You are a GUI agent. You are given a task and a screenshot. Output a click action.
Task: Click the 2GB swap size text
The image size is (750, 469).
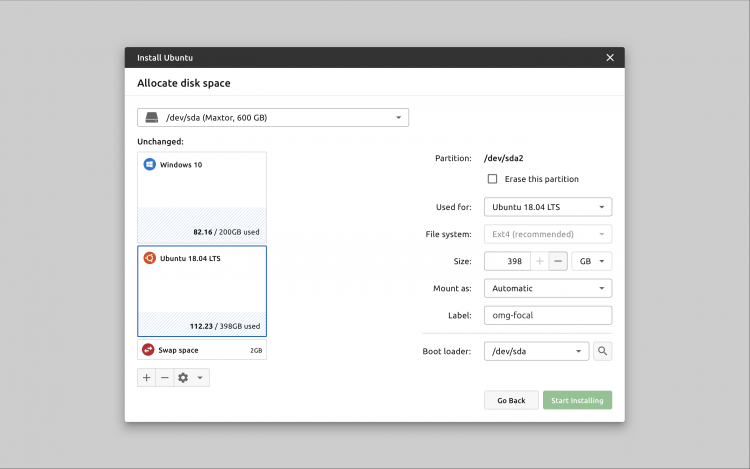[x=256, y=350]
